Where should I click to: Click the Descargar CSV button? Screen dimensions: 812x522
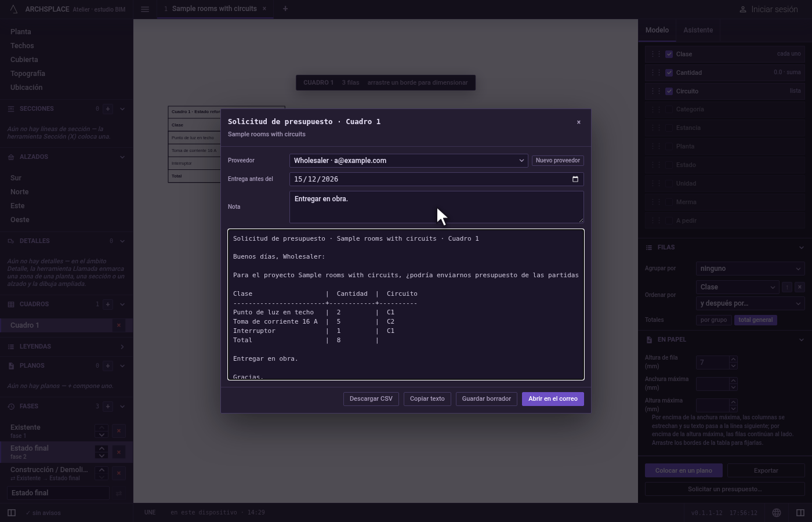point(371,399)
